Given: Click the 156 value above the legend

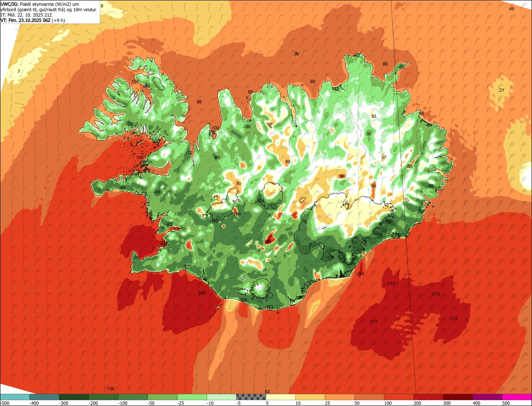Looking at the screenshot, I should [x=111, y=389].
